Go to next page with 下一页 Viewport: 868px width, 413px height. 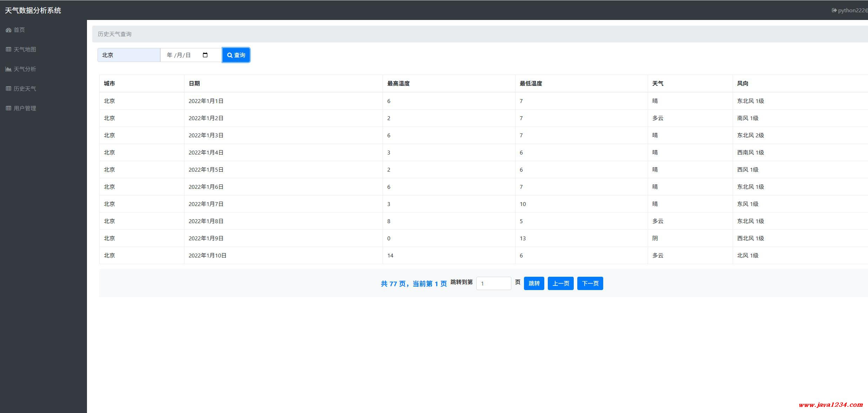click(590, 283)
